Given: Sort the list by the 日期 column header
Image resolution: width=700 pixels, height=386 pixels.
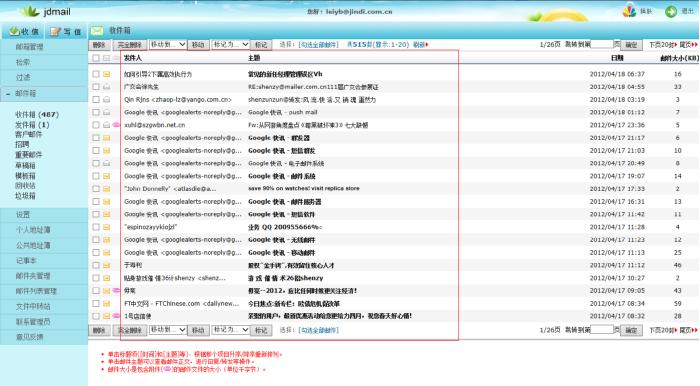Looking at the screenshot, I should (x=617, y=58).
